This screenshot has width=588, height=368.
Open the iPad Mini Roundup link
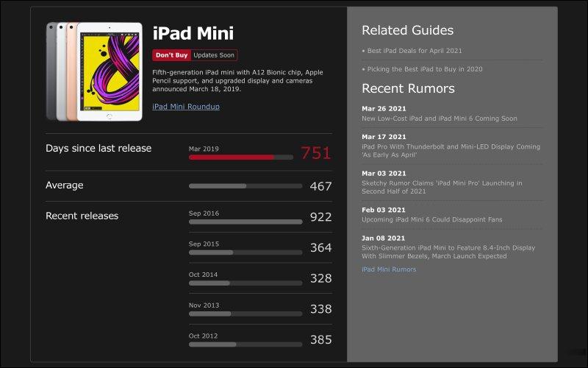click(186, 107)
